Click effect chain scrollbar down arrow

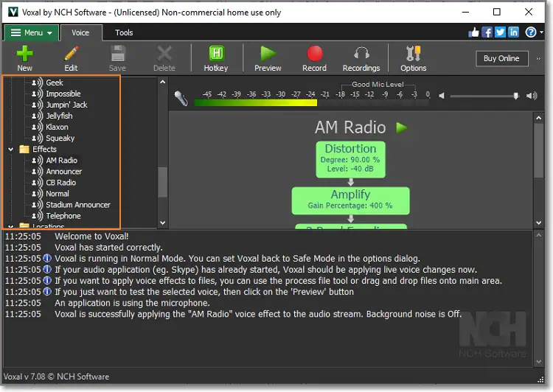pos(538,223)
